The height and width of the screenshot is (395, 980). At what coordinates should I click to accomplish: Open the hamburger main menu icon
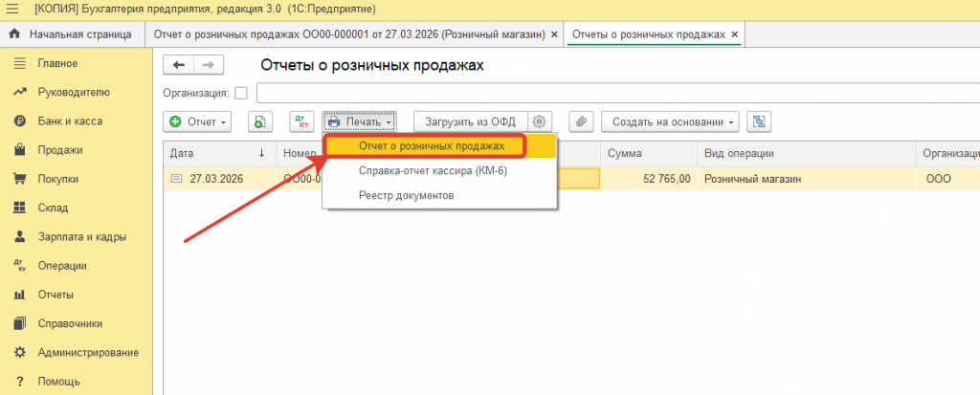point(11,10)
